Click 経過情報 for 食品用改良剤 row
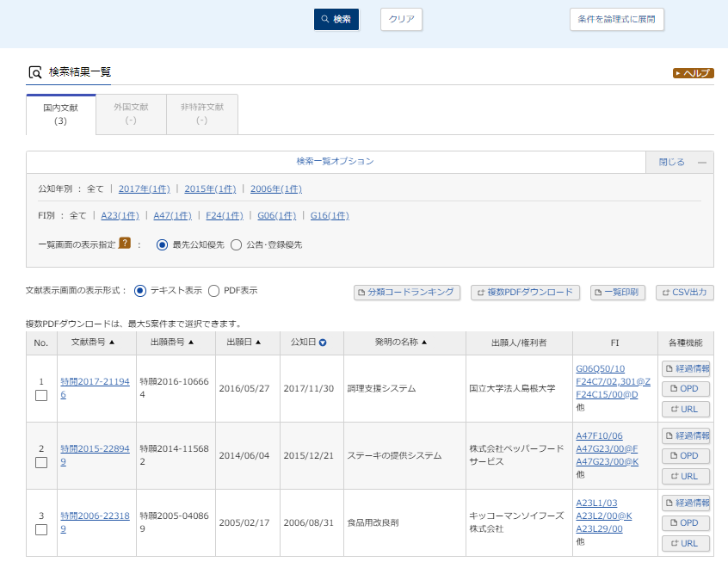728x568 pixels. [686, 503]
